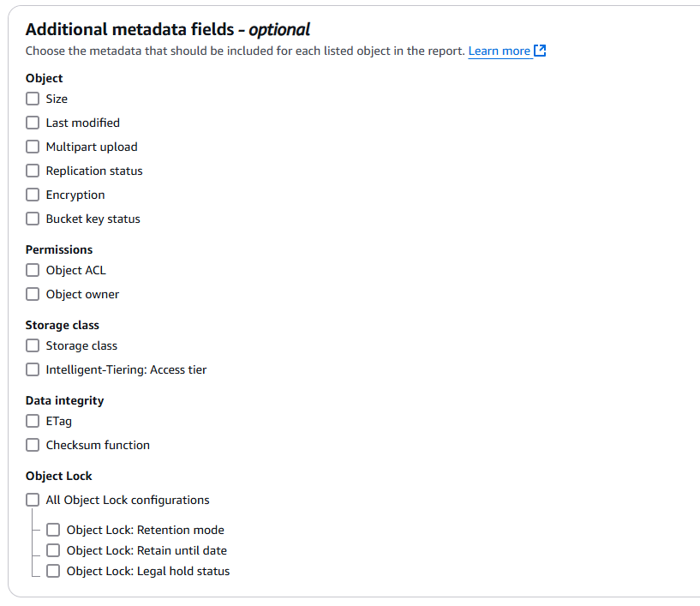Open the Learn more documentation link
The image size is (700, 606).
coord(500,51)
